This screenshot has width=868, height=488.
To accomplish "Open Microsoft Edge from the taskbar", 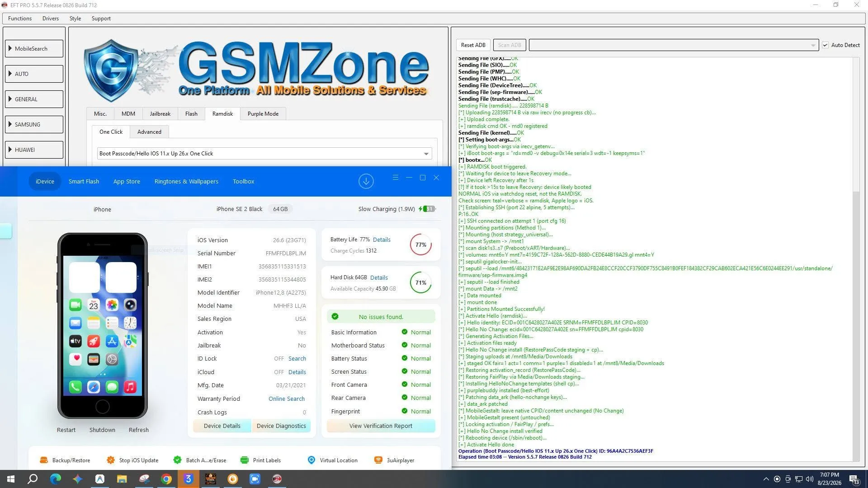I will click(x=55, y=479).
